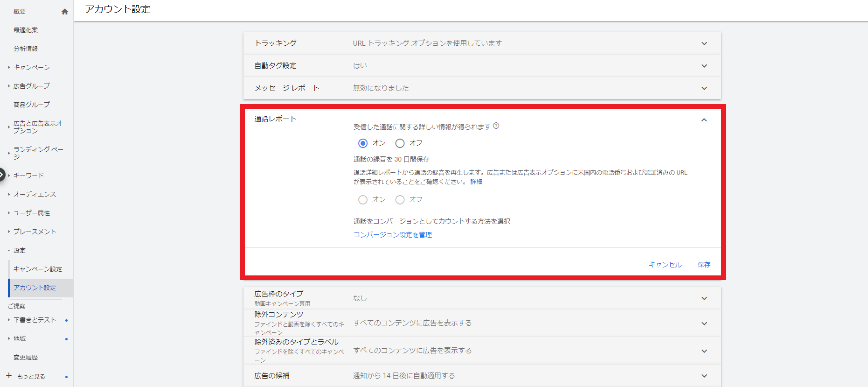Expand the 広告の候補 row chevron
The height and width of the screenshot is (387, 868).
704,376
